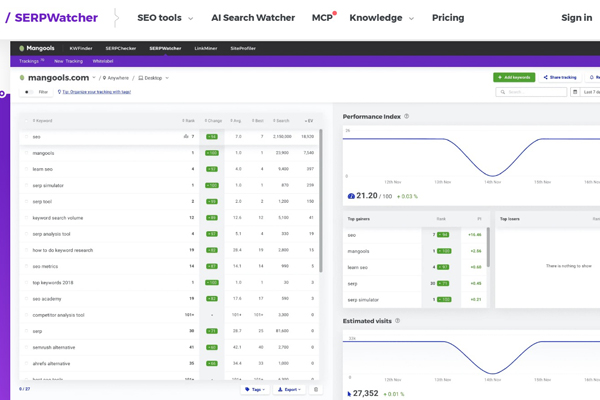Click the Anywhere location pin icon
This screenshot has width=600, height=400.
pyautogui.click(x=104, y=78)
